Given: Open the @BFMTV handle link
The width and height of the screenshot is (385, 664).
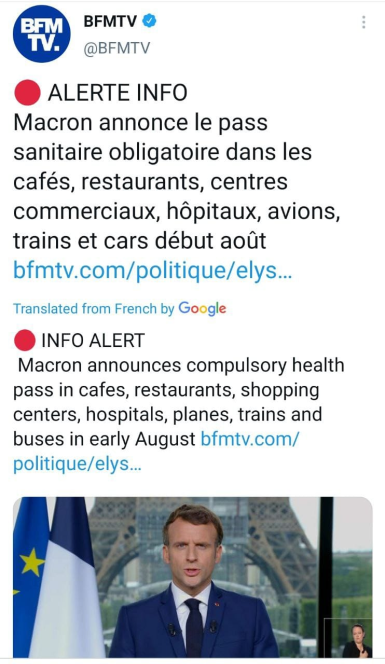Looking at the screenshot, I should click(x=117, y=48).
